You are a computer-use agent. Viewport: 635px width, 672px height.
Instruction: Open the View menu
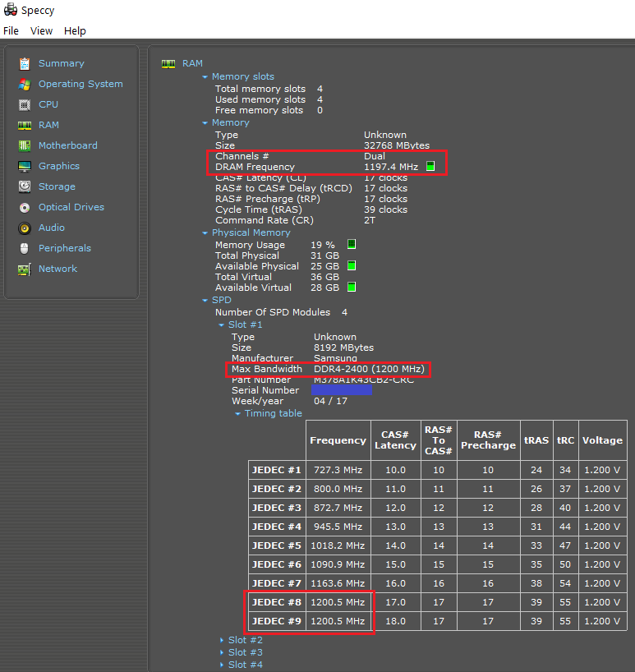pos(42,31)
